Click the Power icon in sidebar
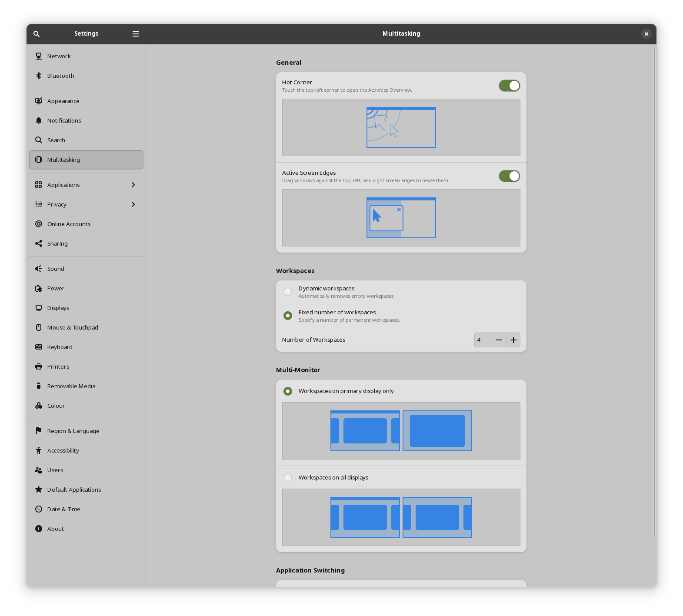Screen dimensions: 683x616 point(39,288)
